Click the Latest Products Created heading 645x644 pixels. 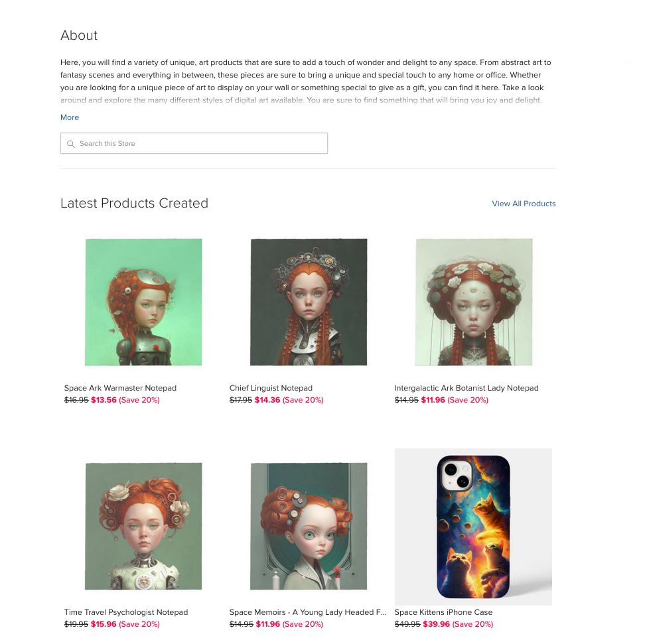[134, 203]
